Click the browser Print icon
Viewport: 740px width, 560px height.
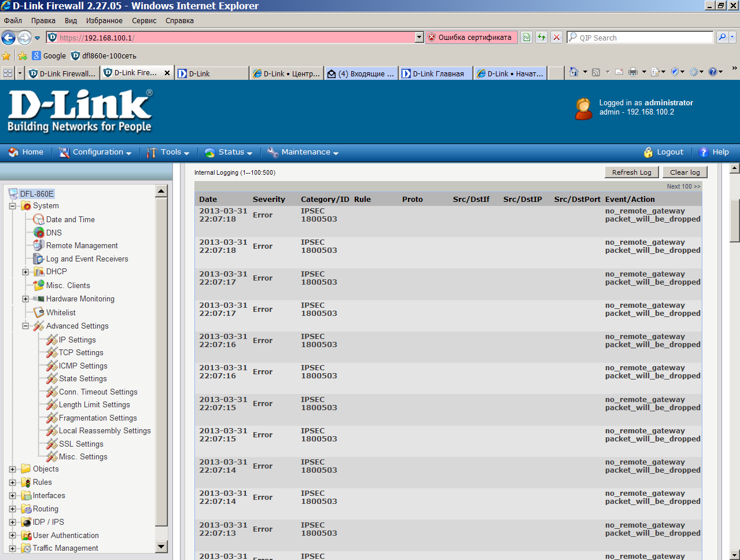coord(633,72)
